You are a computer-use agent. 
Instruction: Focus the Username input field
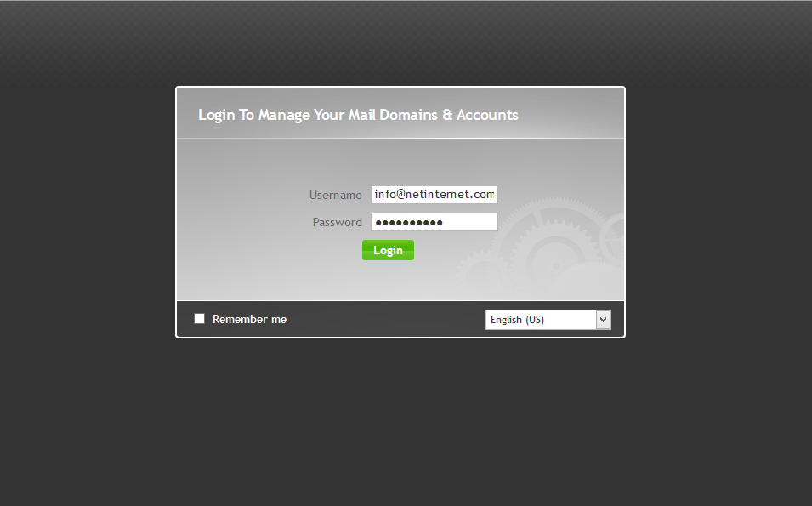coord(434,195)
